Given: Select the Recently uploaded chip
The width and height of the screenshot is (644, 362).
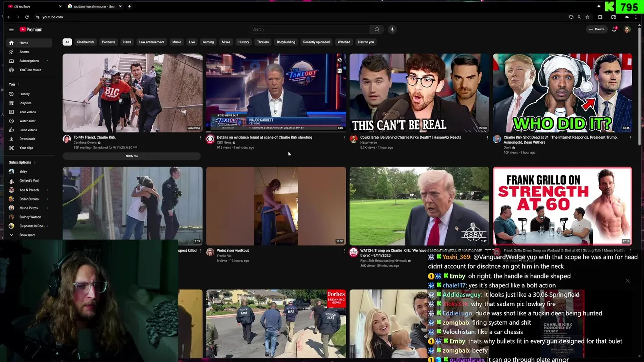Looking at the screenshot, I should coord(316,42).
